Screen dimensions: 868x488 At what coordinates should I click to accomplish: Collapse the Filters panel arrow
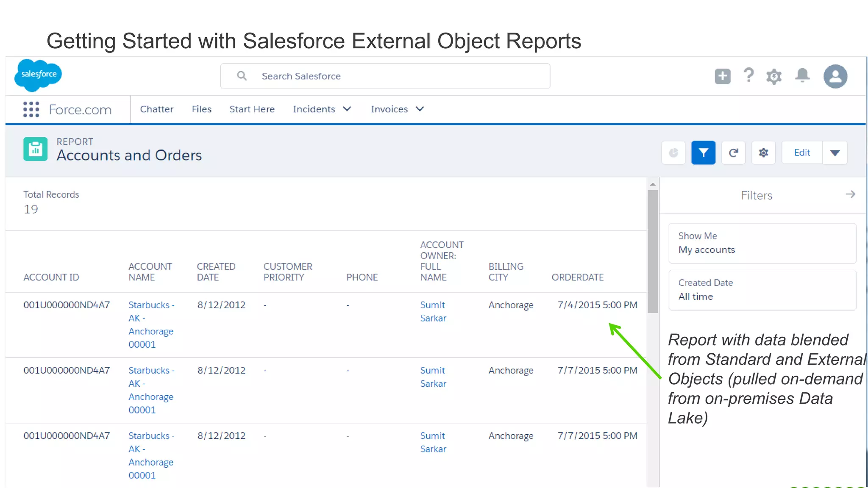click(850, 194)
